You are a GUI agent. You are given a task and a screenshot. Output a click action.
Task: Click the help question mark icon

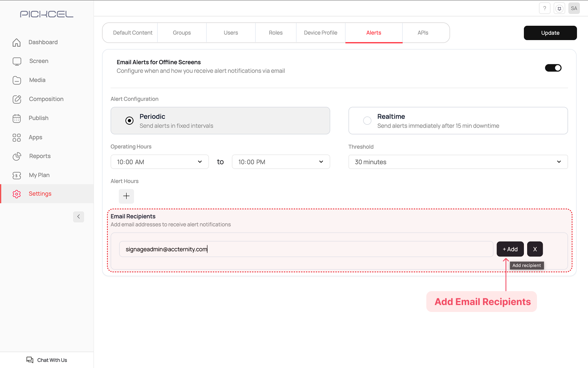click(544, 8)
